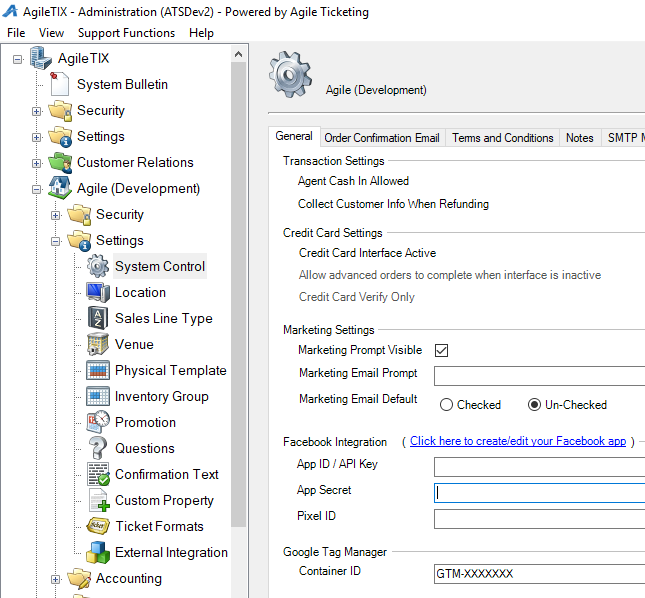Click Collect Customer Info When Refunding label

coord(393,204)
